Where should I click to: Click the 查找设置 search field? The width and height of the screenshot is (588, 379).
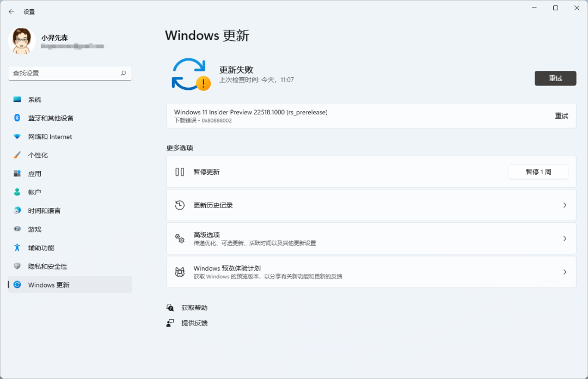(x=70, y=73)
